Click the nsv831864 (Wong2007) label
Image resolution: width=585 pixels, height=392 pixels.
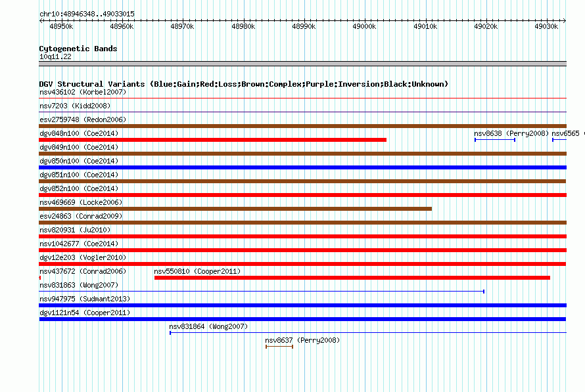208,326
